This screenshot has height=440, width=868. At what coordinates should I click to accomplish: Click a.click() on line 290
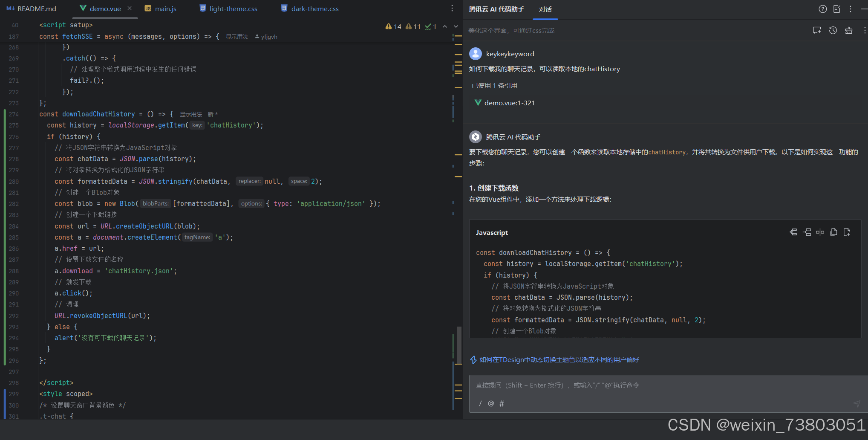(74, 293)
